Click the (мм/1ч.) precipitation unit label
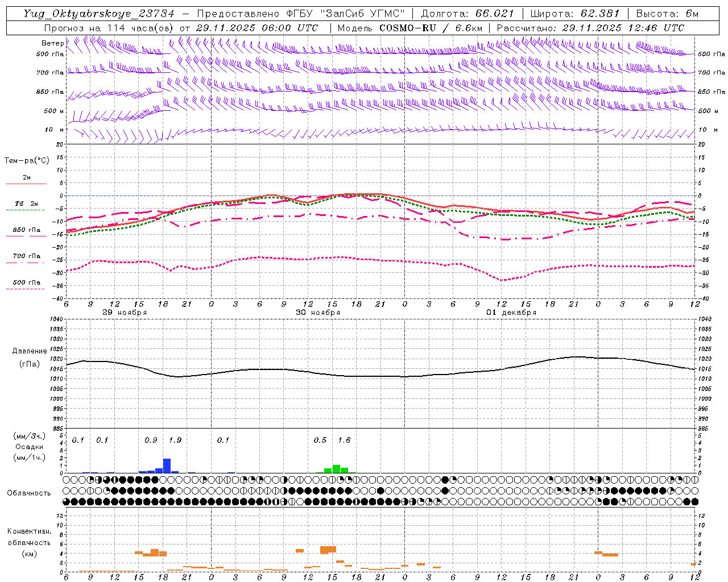The height and width of the screenshot is (582, 728). coord(30,458)
